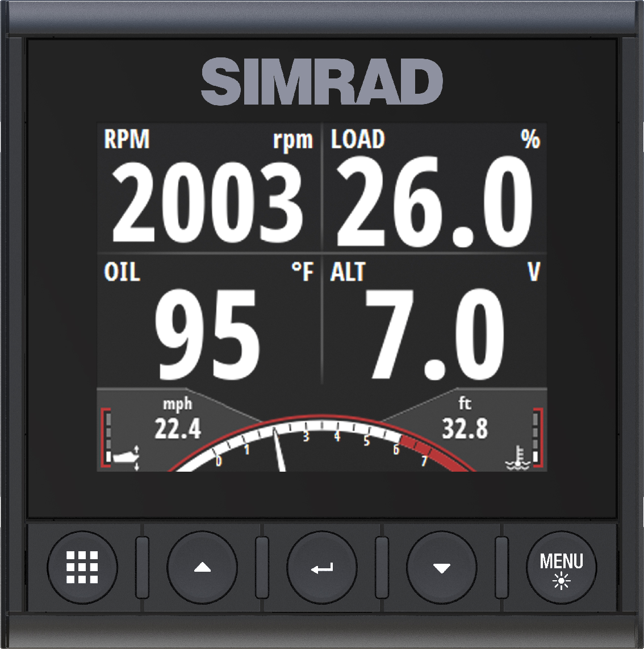Click the RPM label

click(127, 139)
